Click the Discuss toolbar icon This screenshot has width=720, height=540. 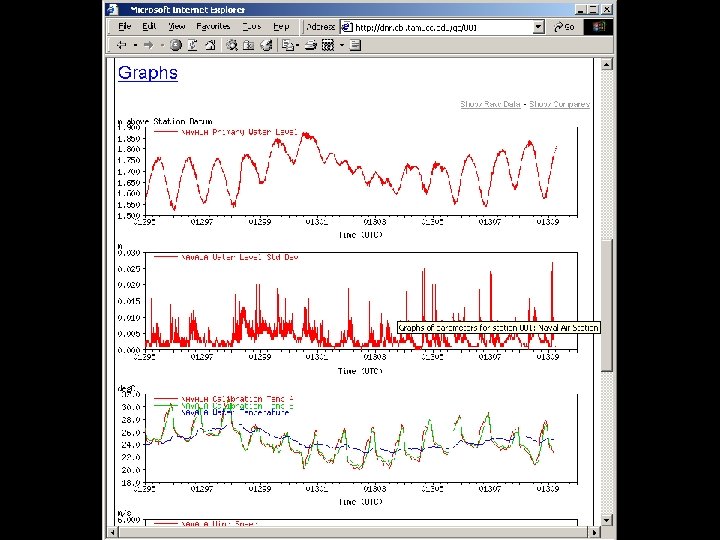355,45
